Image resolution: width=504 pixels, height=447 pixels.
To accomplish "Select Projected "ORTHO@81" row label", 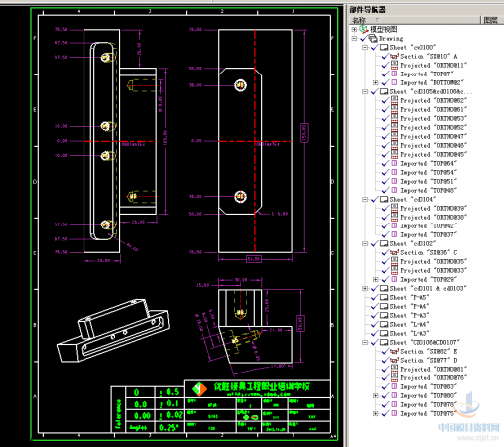I will 433,369.
